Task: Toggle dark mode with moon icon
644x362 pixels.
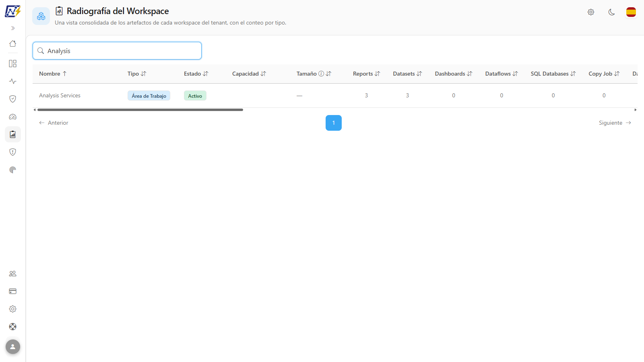Action: [x=611, y=12]
